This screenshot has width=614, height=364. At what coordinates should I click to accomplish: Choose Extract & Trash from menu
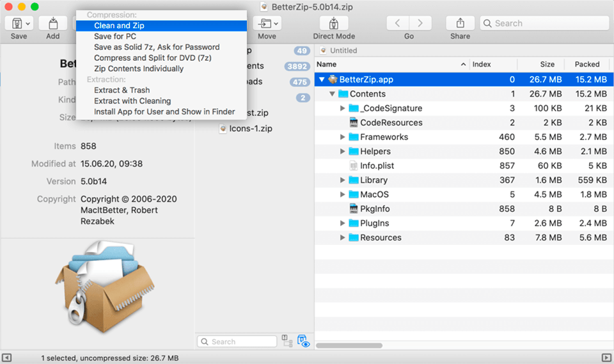122,90
